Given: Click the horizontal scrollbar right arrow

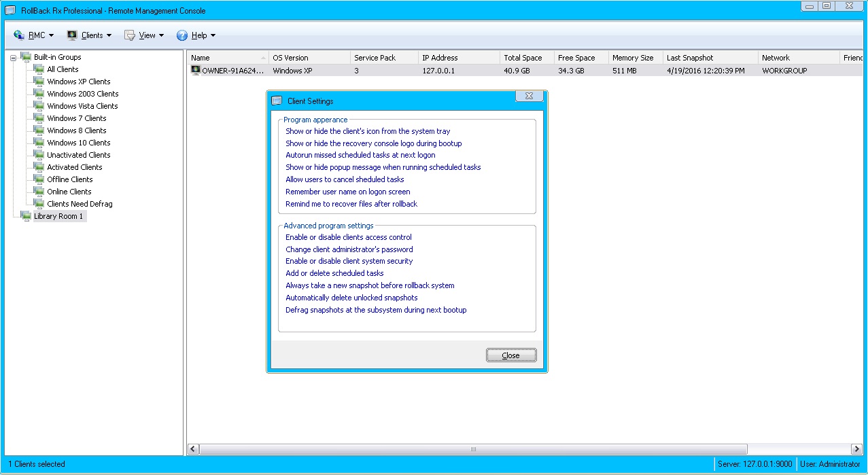Looking at the screenshot, I should tap(856, 449).
